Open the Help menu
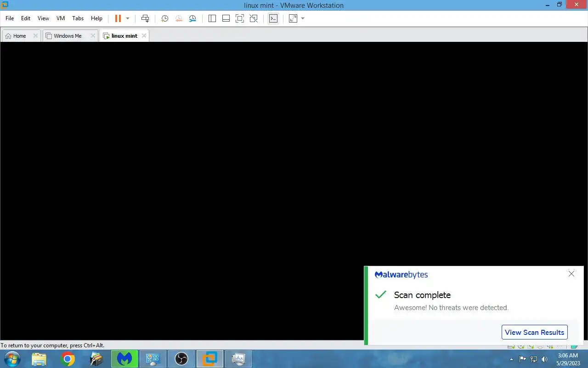 (96, 18)
